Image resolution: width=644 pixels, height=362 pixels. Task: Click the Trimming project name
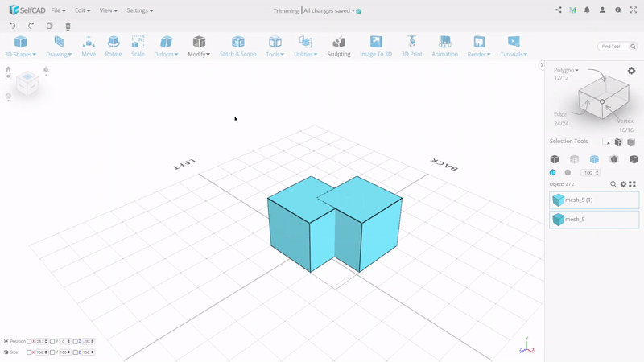[x=286, y=11]
